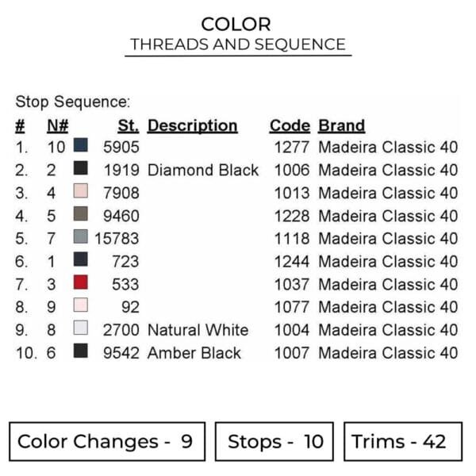Select the Diamond Black color swatch

tap(80, 169)
